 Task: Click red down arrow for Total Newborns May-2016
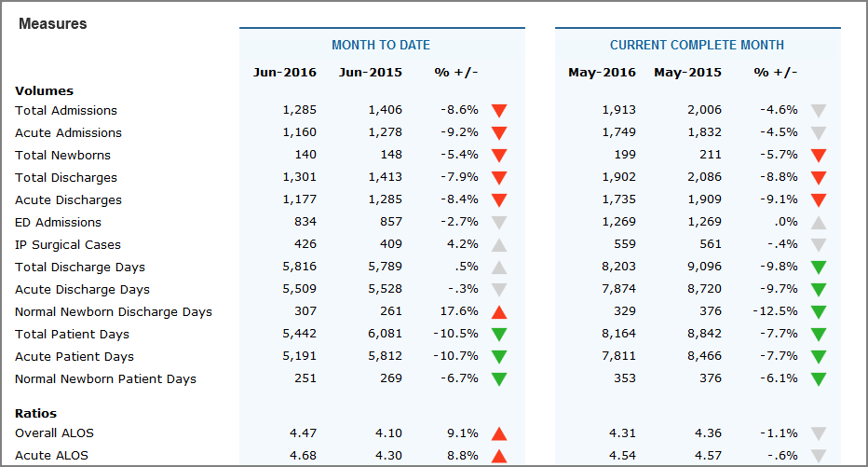point(819,156)
